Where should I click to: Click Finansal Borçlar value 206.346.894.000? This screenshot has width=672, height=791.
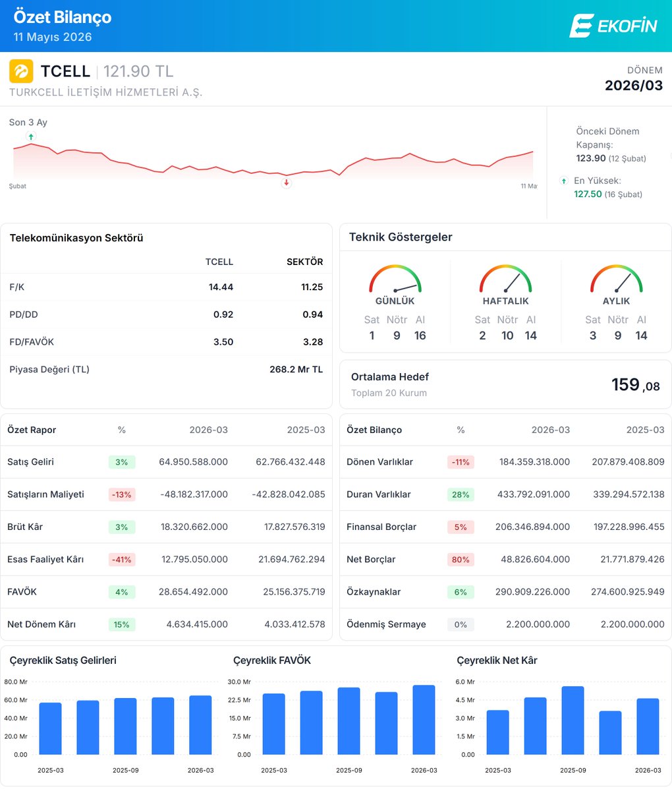click(x=533, y=527)
